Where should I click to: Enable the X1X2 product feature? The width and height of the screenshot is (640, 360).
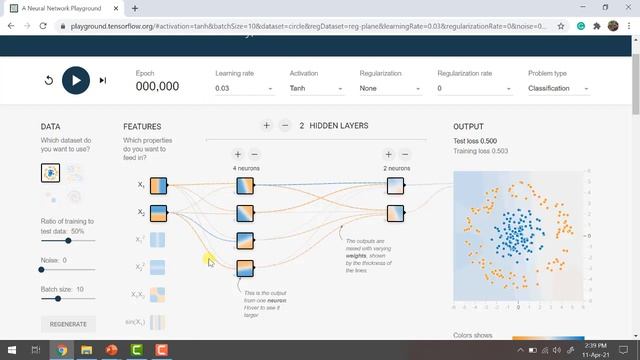tap(157, 295)
